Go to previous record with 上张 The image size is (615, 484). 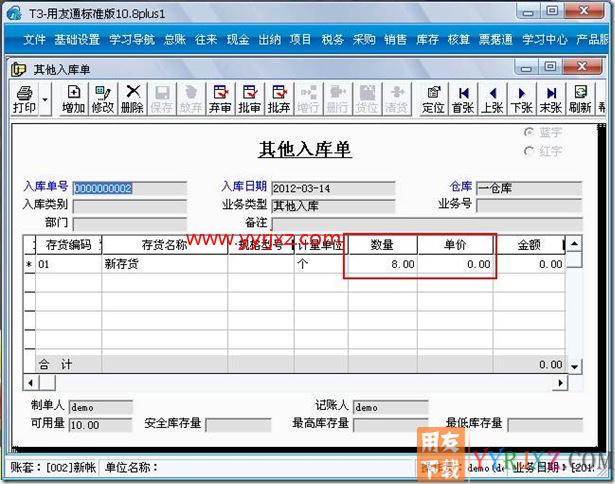[492, 99]
